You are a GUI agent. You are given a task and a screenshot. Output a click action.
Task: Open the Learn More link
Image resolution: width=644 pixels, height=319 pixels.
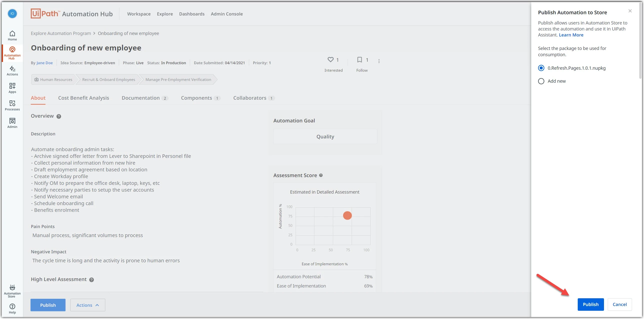(x=571, y=35)
